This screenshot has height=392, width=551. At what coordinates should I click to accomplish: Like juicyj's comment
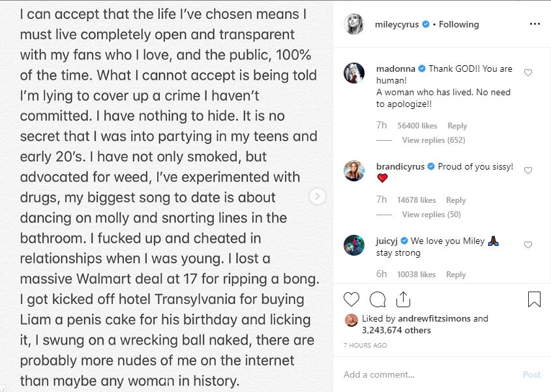528,245
